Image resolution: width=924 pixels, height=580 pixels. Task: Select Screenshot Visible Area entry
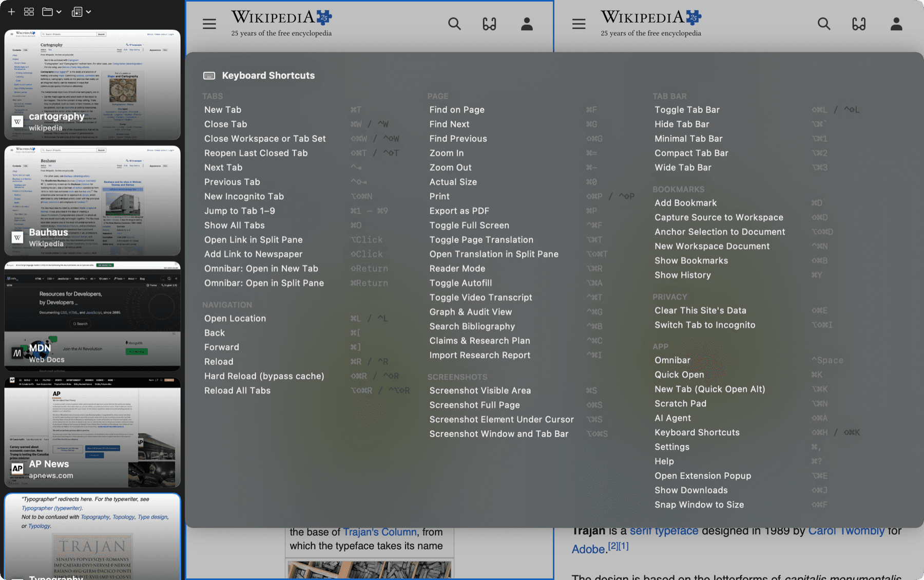tap(532, 390)
